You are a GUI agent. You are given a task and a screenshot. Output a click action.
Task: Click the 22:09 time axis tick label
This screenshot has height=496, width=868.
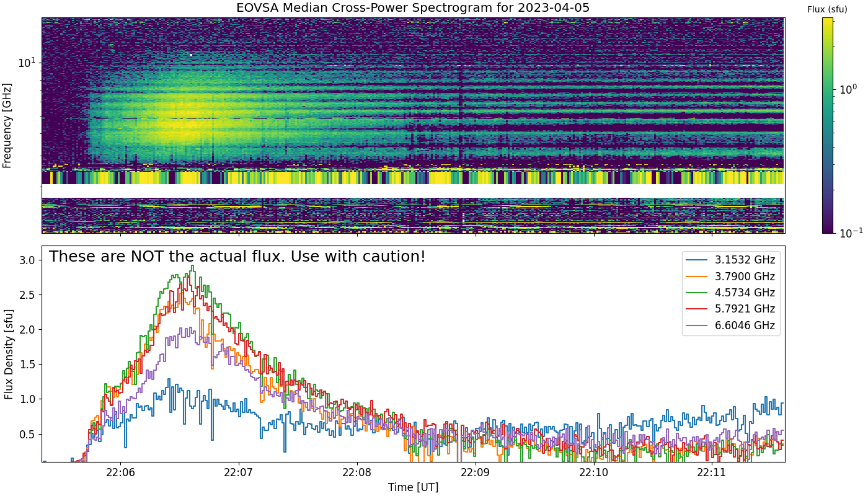[x=476, y=472]
